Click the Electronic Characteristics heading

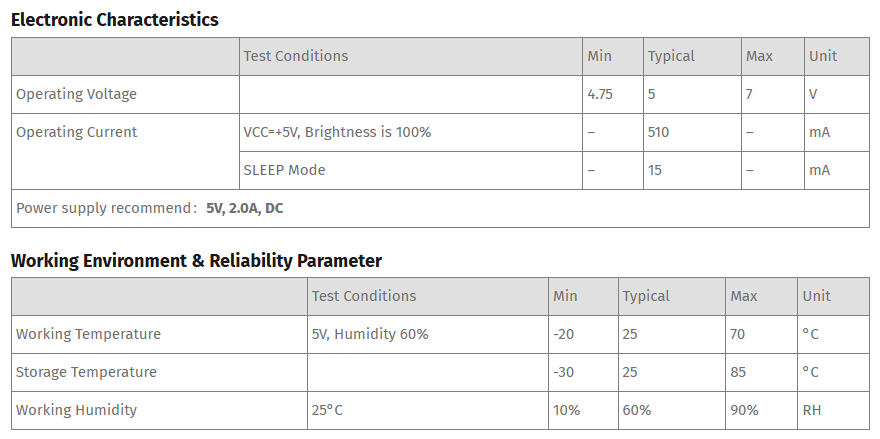tap(114, 20)
